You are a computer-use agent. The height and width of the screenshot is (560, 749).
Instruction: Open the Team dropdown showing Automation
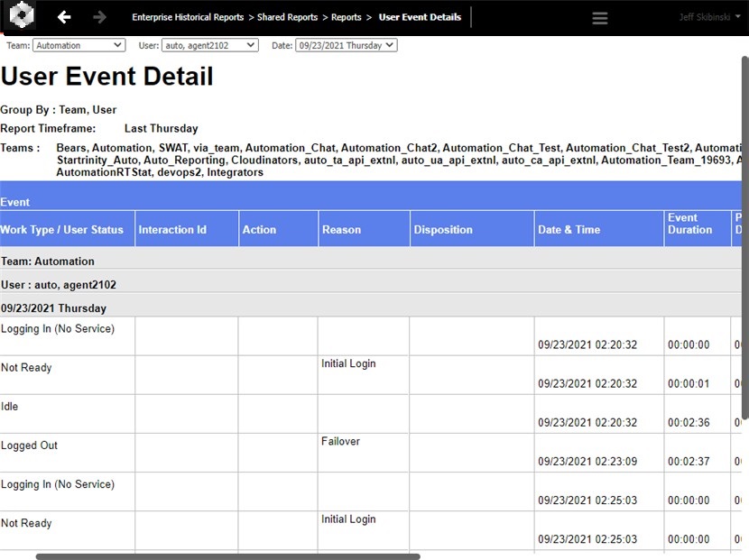78,43
